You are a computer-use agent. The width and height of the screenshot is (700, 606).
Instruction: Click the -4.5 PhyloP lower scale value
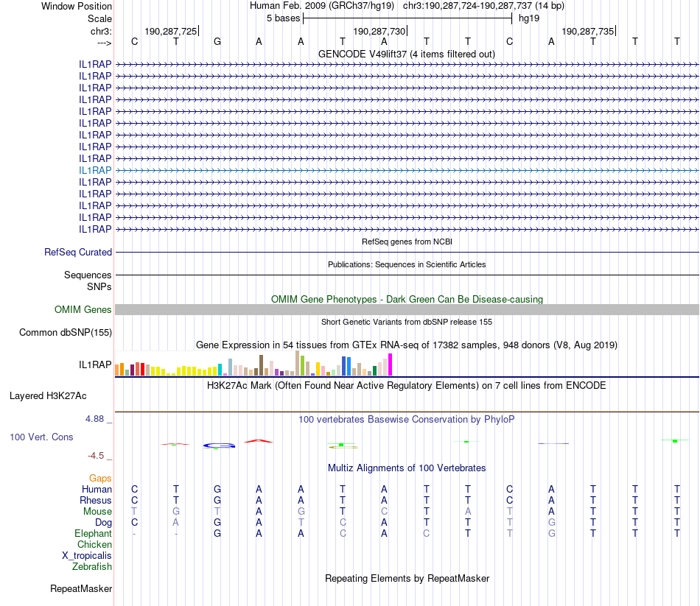coord(96,456)
